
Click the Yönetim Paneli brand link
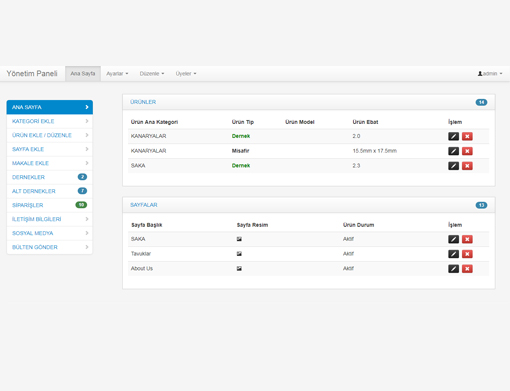pyautogui.click(x=32, y=74)
